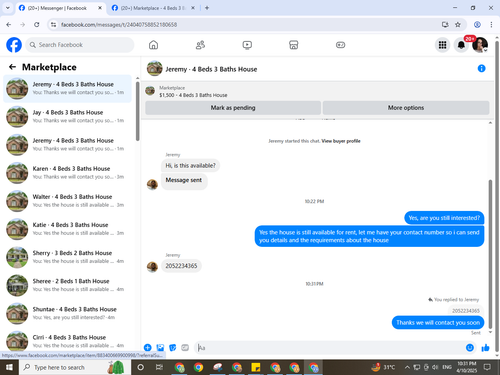Open the Friends icon in top navigation

(x=200, y=45)
